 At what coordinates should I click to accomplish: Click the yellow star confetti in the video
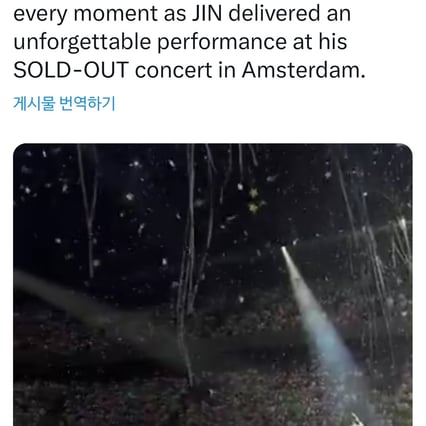(254, 200)
